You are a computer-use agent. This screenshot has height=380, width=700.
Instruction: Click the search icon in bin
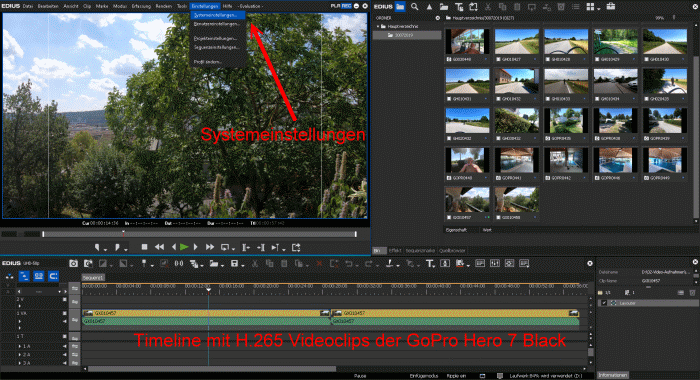(x=415, y=7)
